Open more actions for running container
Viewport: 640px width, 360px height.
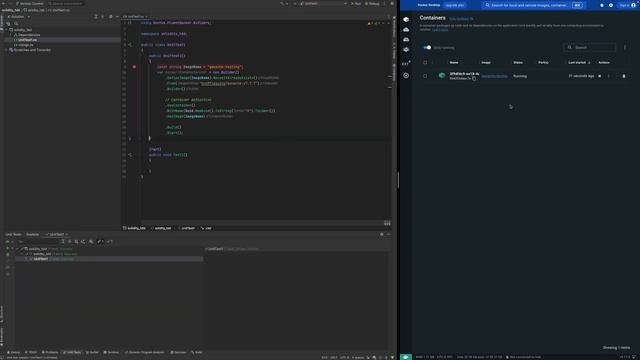coord(609,76)
